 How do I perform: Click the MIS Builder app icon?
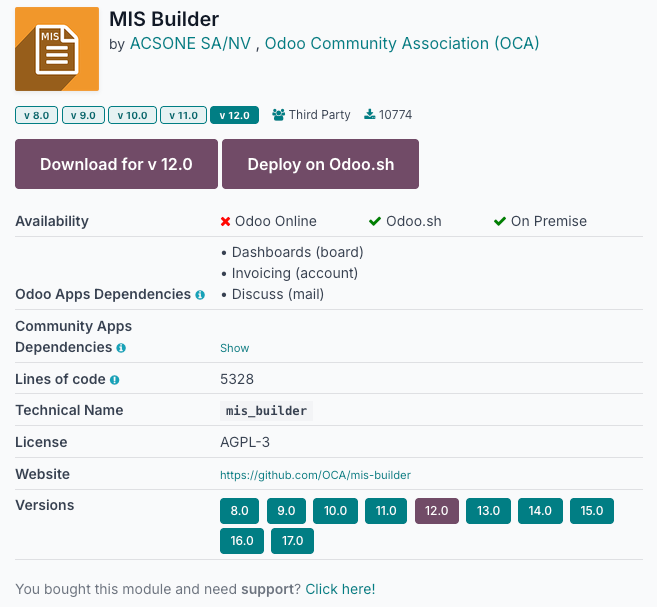pyautogui.click(x=57, y=49)
